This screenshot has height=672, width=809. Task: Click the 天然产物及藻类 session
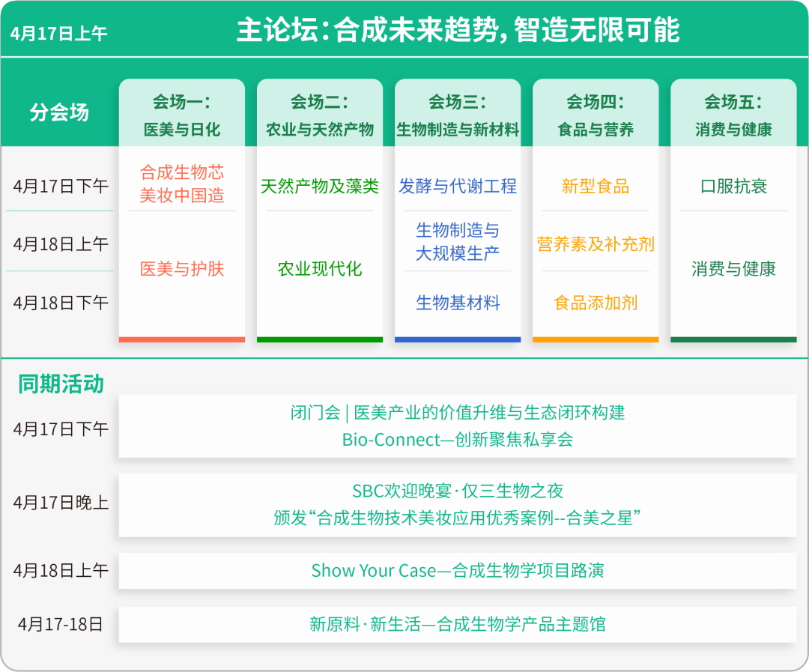coord(320,187)
